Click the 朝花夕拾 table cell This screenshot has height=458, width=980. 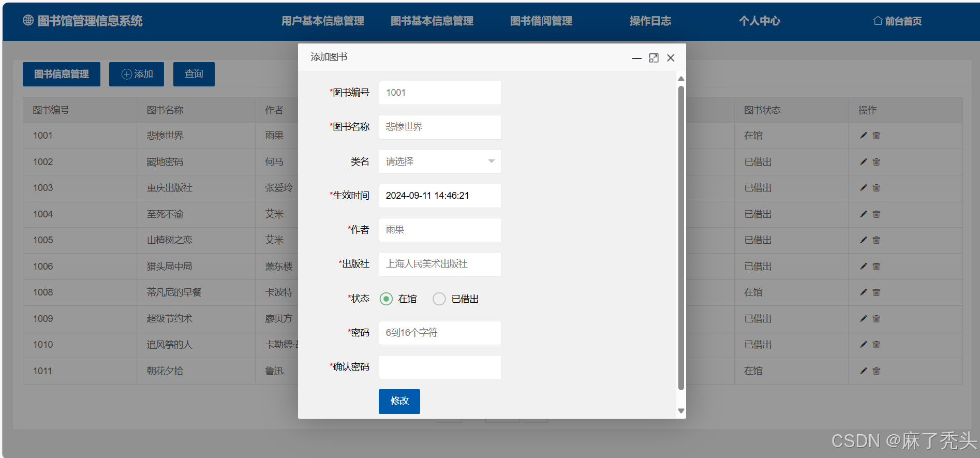(196, 371)
